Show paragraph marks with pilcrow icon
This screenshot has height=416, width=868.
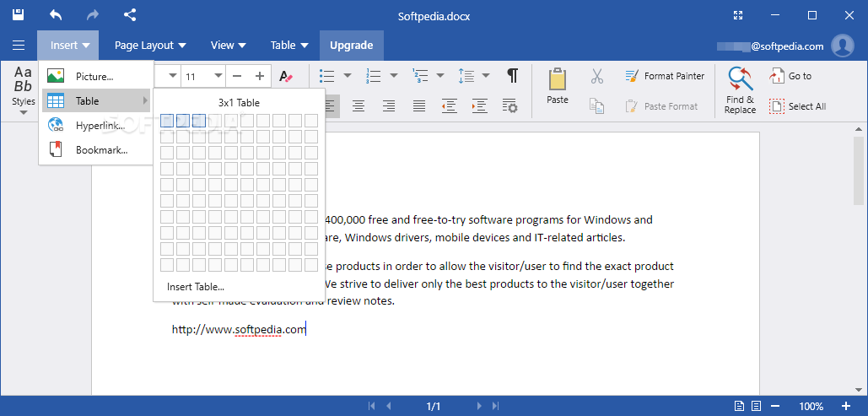(x=513, y=76)
